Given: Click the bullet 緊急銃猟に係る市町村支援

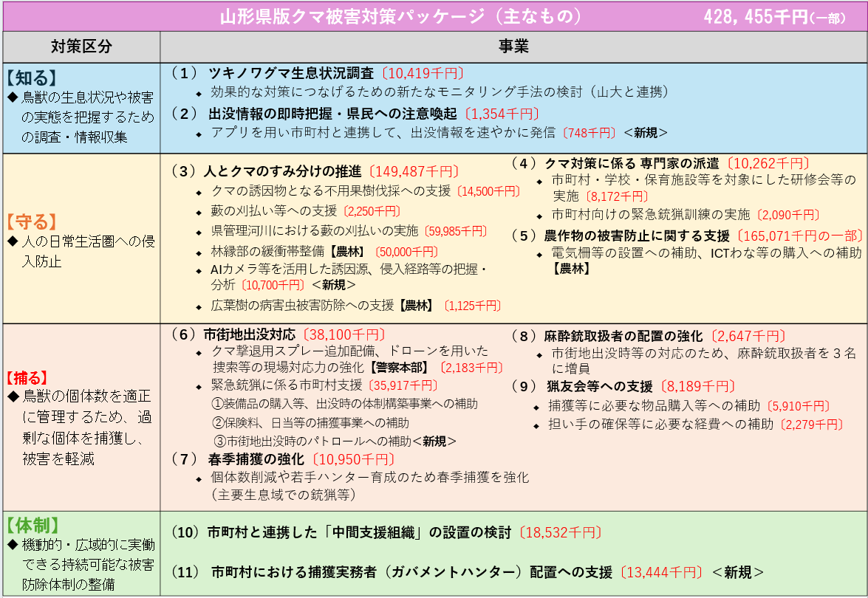Looking at the screenshot, I should (287, 385).
